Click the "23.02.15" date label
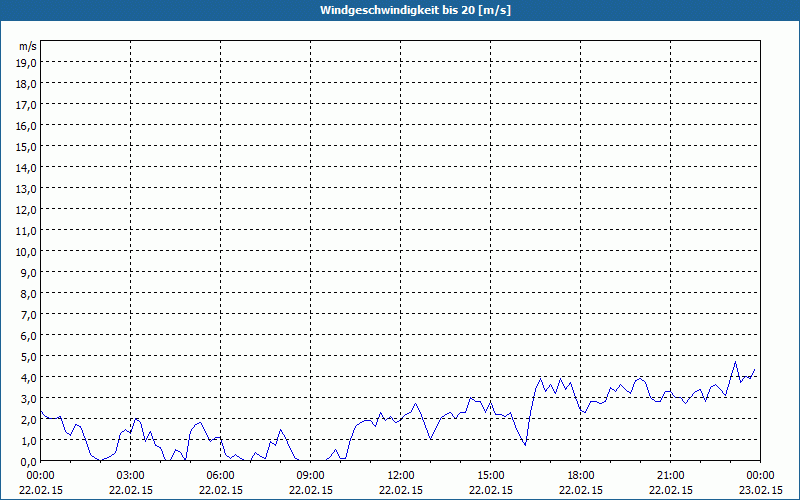Screen dimensions: 800x500 tap(760, 490)
